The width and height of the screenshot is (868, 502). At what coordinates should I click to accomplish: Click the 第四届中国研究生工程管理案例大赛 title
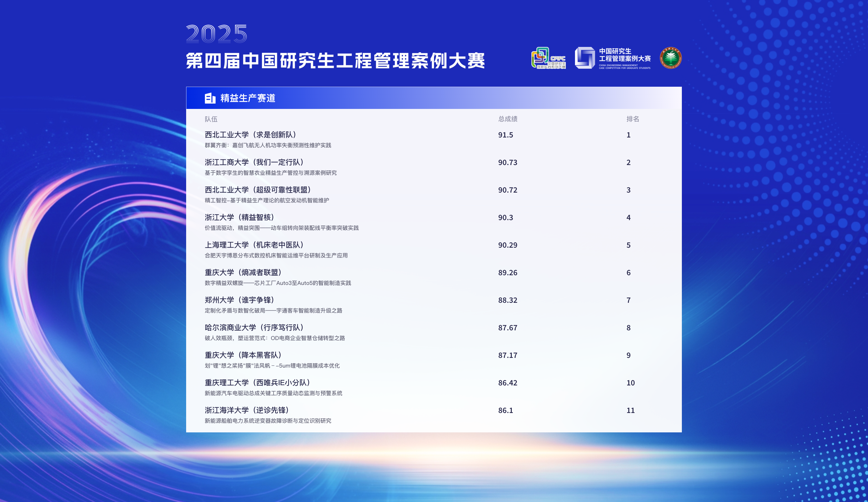point(335,61)
